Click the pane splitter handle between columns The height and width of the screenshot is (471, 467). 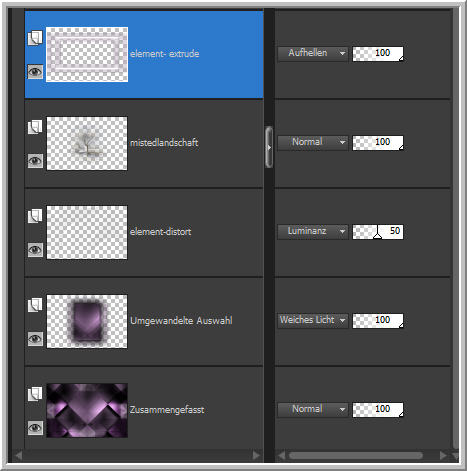click(x=269, y=147)
